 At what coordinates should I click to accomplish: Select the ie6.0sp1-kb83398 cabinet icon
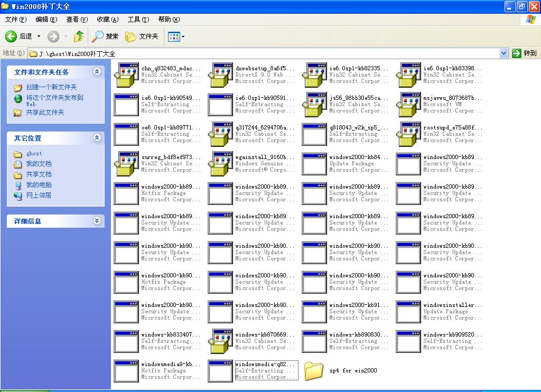(x=408, y=74)
